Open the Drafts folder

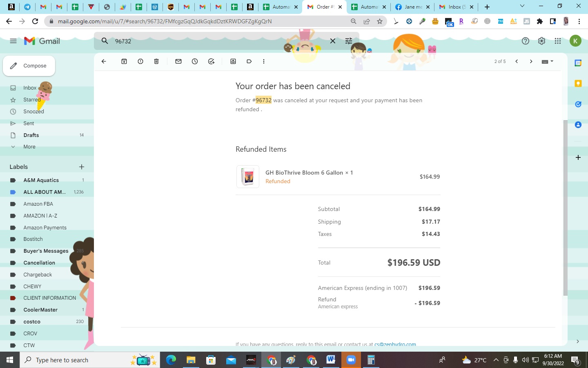[31, 135]
